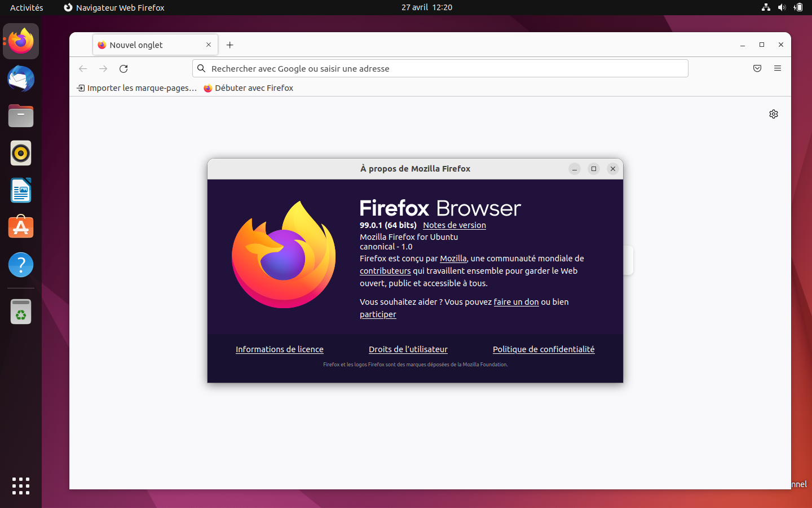This screenshot has width=812, height=508.
Task: Go forward with the browser forward arrow
Action: click(103, 69)
